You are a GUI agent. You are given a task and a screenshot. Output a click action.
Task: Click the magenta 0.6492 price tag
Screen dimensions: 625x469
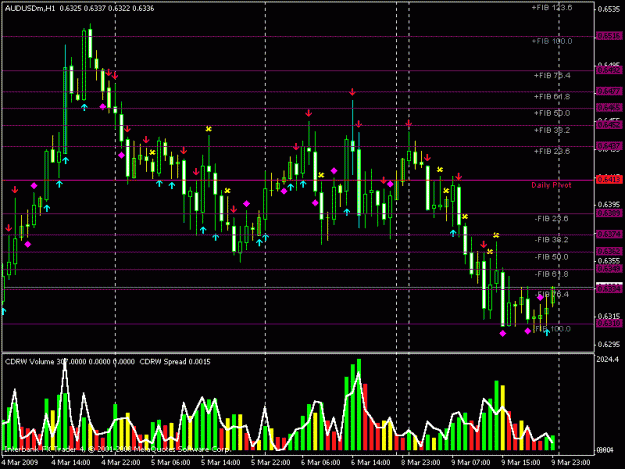tap(609, 71)
